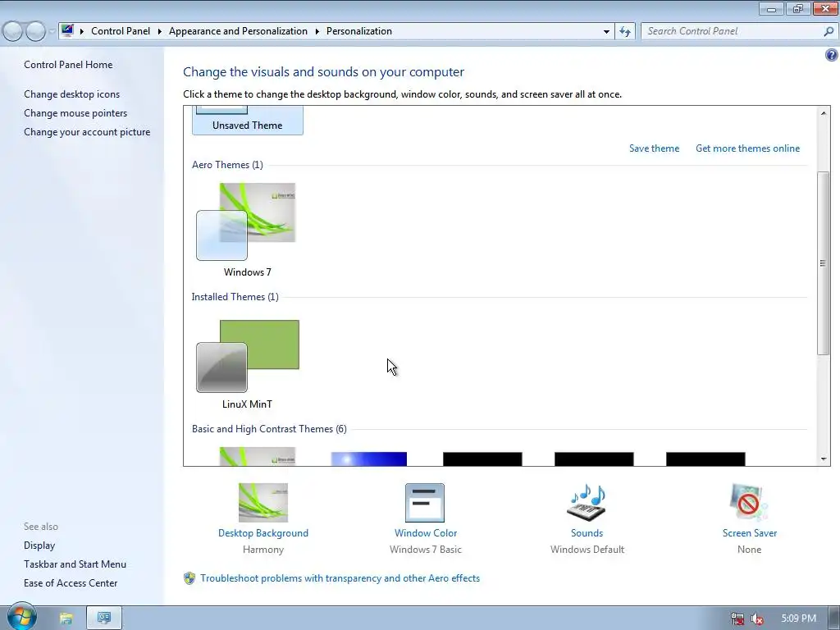Click Appearance and Personalization breadcrumb
The width and height of the screenshot is (840, 630).
[238, 31]
